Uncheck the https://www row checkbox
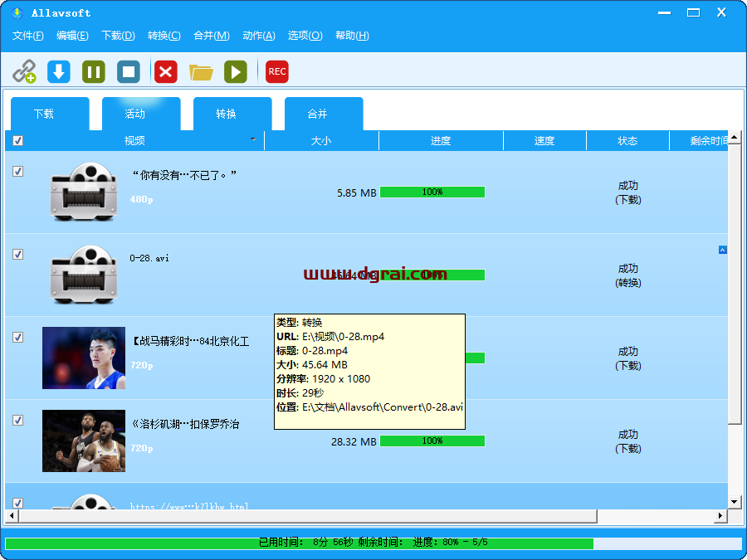 pyautogui.click(x=17, y=503)
